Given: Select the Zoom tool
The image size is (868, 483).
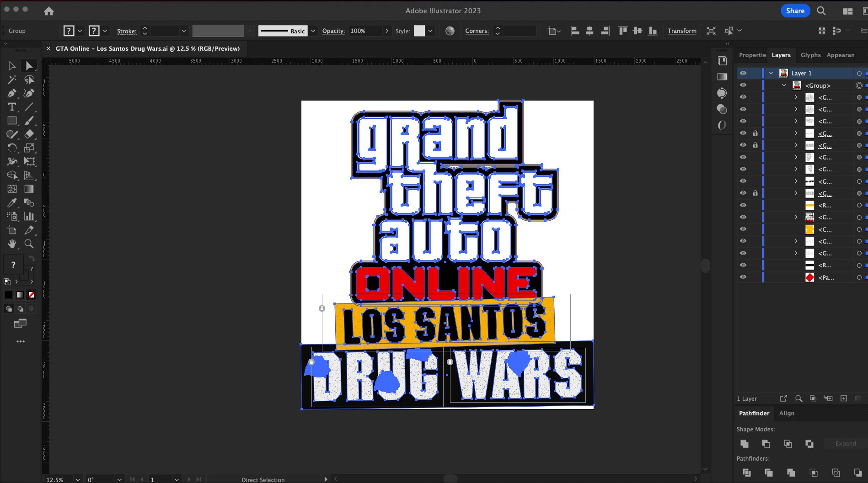Looking at the screenshot, I should [29, 244].
